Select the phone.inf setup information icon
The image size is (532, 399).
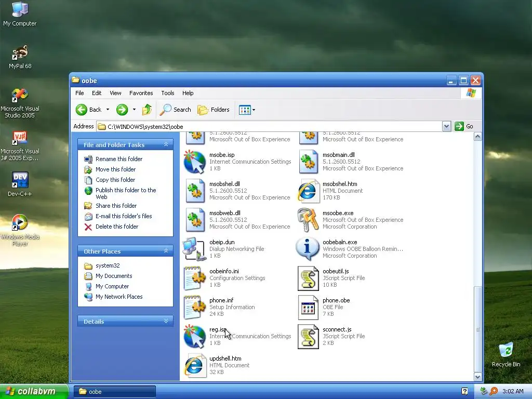click(x=195, y=308)
